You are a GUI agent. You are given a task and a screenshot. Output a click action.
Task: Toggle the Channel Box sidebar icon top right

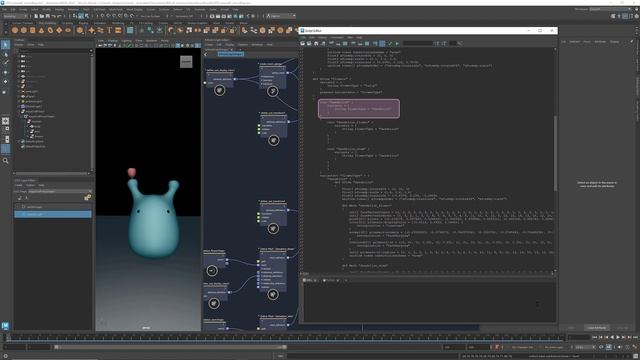click(636, 16)
